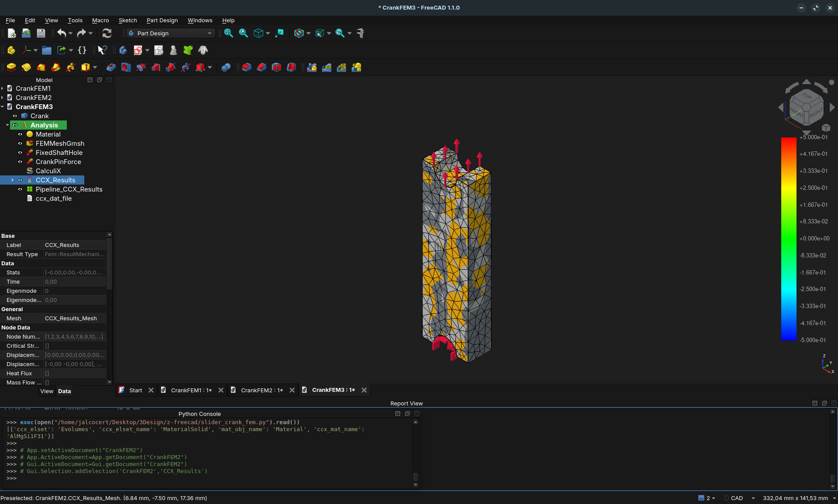Switch to the CrankFEM1 document tab
The height and width of the screenshot is (504, 838).
[x=191, y=390]
